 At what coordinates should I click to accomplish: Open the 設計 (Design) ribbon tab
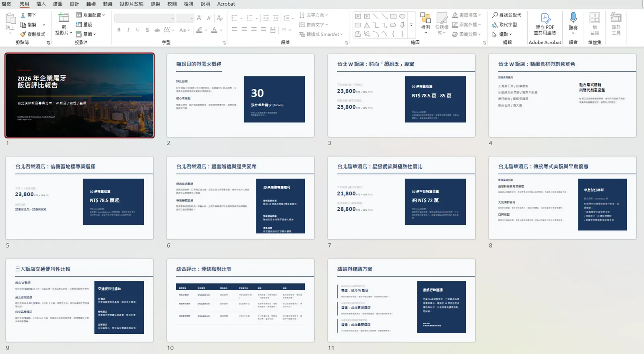74,4
